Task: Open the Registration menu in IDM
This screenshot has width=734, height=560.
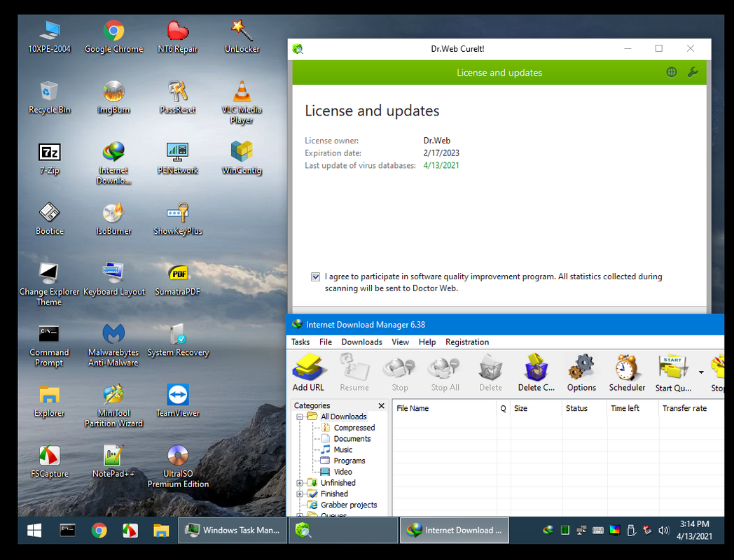Action: (467, 342)
